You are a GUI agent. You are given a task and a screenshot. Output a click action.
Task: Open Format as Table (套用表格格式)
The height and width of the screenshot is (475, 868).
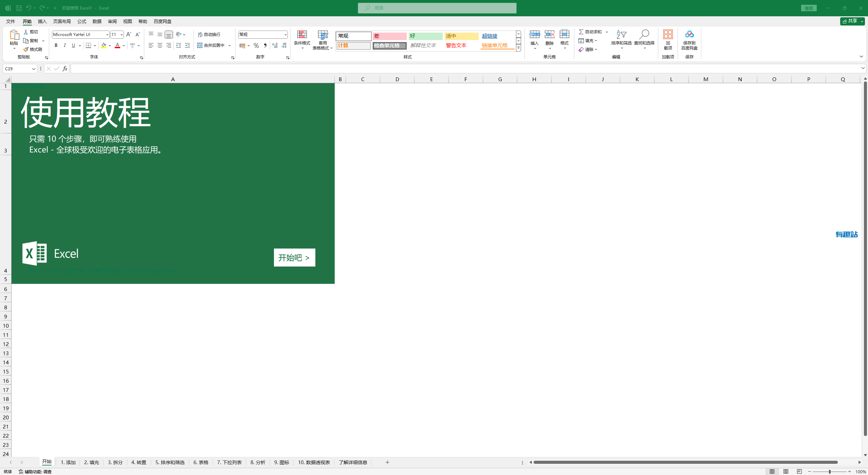pos(322,40)
